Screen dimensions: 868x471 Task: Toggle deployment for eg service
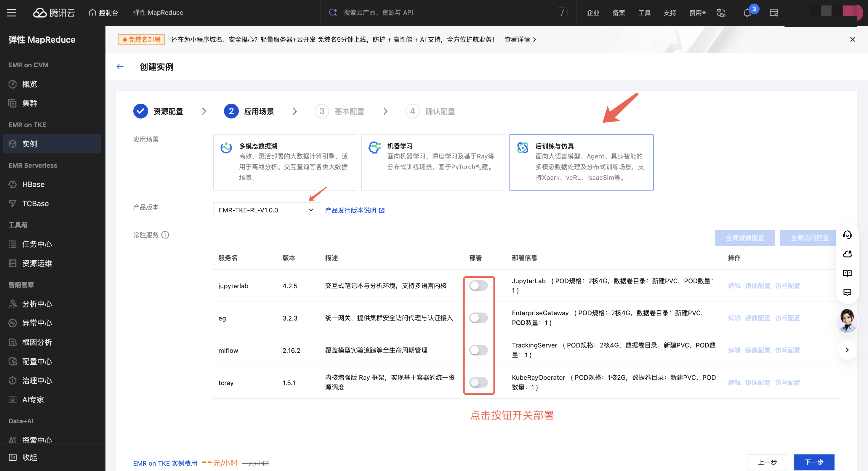tap(478, 318)
